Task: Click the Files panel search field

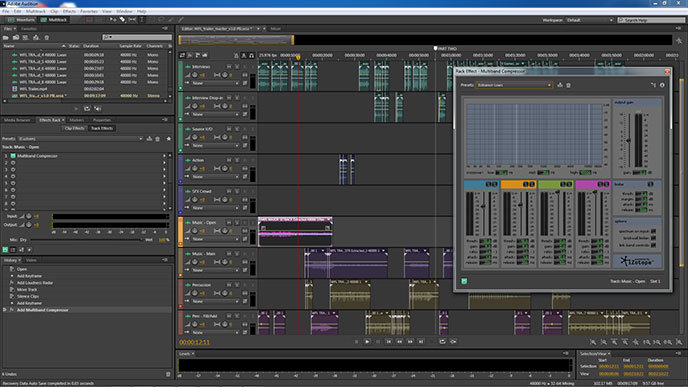Action: [x=137, y=37]
